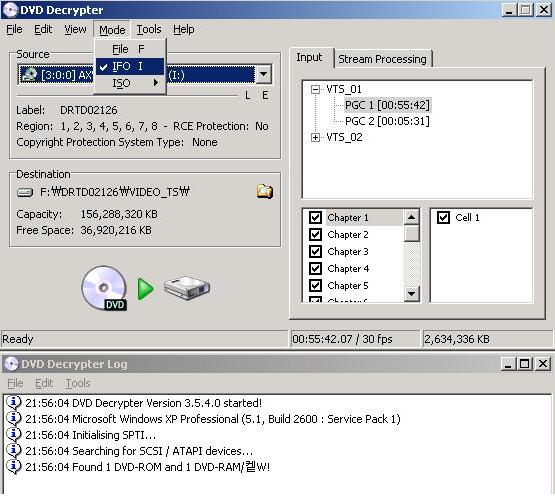This screenshot has width=555, height=497.
Task: Open the source drive dropdown arrow
Action: point(263,74)
